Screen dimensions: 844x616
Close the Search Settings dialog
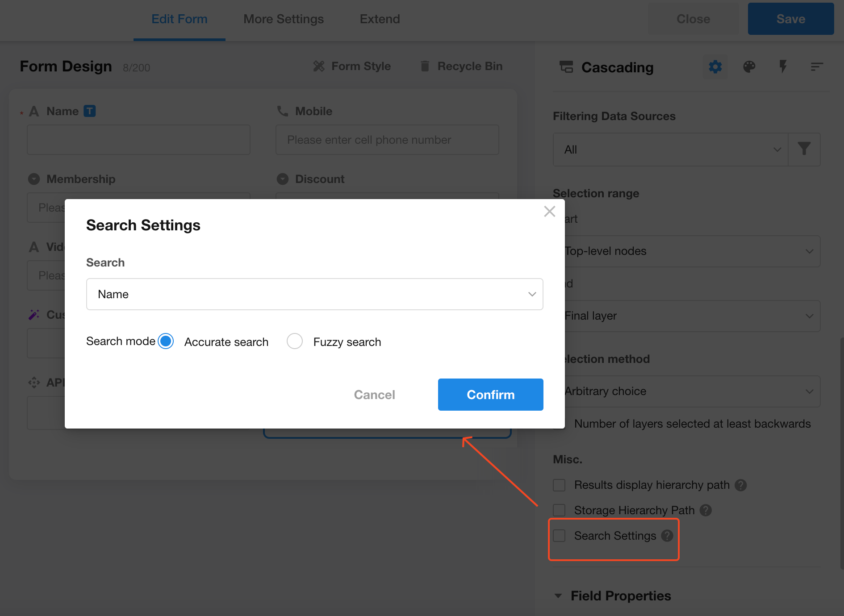coord(550,211)
